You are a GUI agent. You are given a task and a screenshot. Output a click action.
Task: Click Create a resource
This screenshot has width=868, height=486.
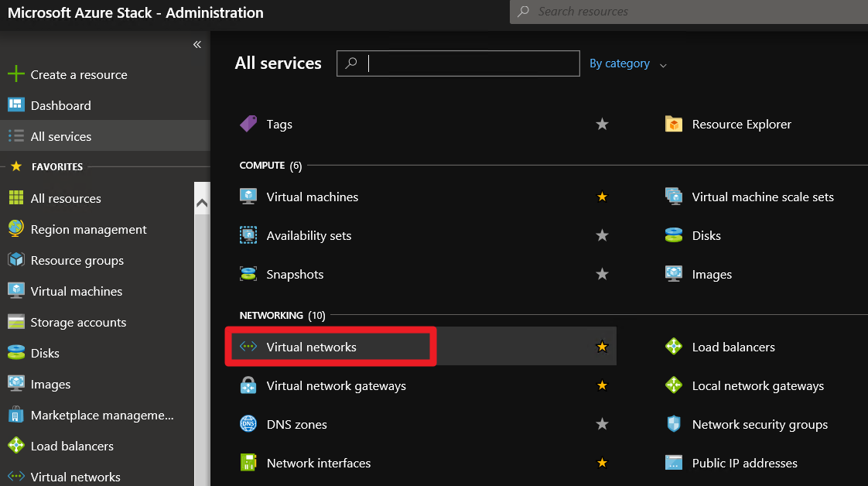[x=78, y=74]
